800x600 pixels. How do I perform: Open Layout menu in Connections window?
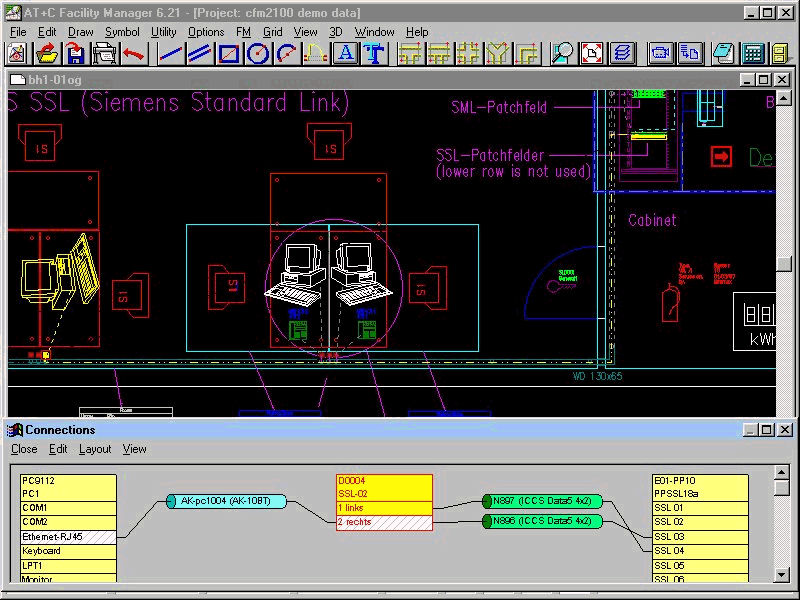click(95, 449)
